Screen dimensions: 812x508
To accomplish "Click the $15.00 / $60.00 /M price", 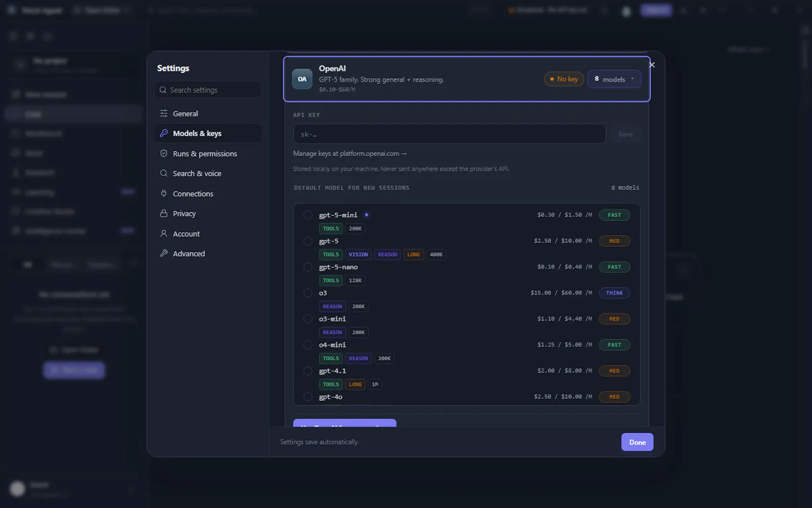I will [x=561, y=293].
